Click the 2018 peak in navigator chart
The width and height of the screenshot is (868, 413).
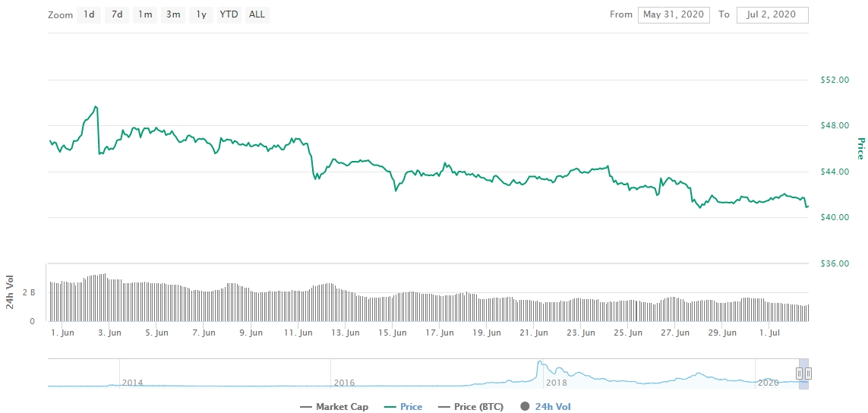pos(539,362)
